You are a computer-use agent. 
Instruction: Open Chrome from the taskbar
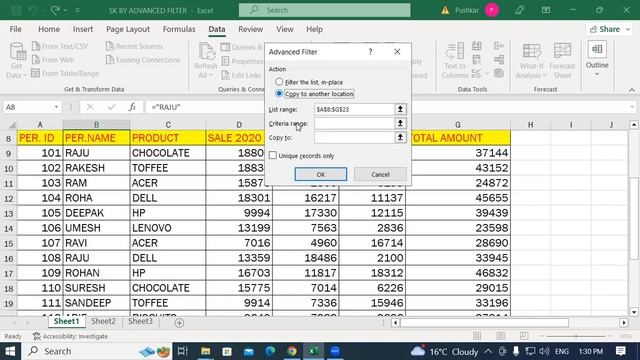pyautogui.click(x=292, y=351)
